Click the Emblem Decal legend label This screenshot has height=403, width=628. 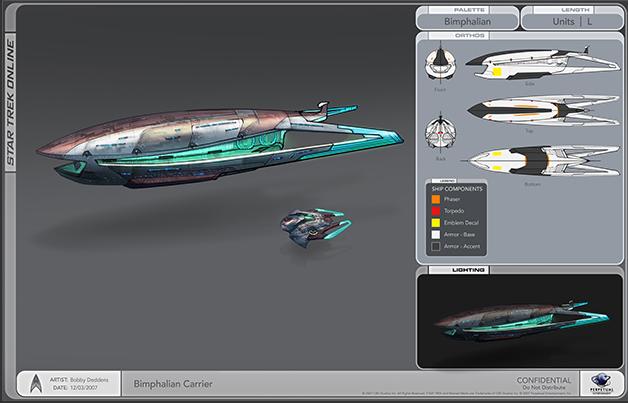point(461,223)
